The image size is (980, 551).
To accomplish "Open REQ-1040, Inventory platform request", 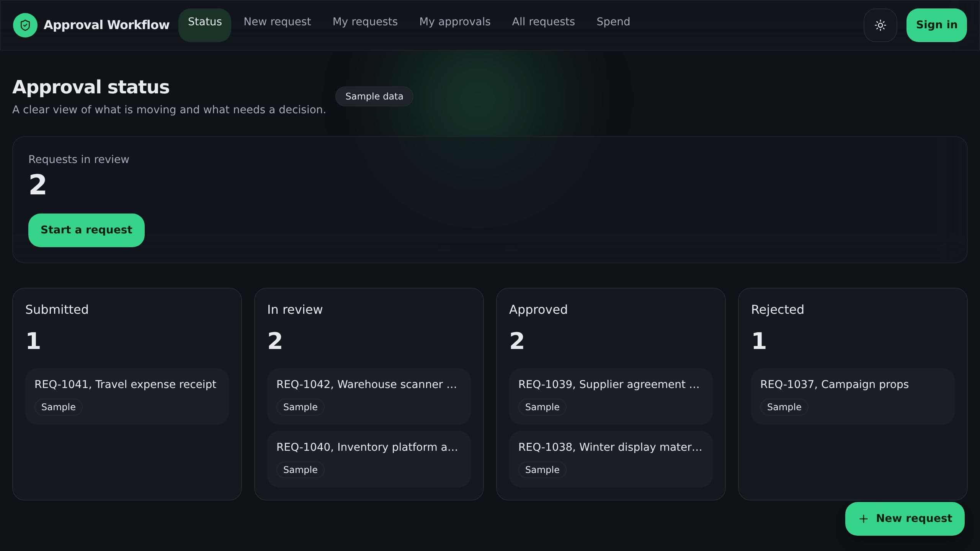I will 369,459.
